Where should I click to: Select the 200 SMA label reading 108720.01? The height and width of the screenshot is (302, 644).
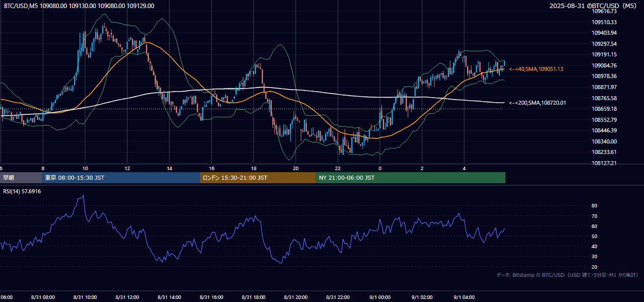[x=537, y=103]
